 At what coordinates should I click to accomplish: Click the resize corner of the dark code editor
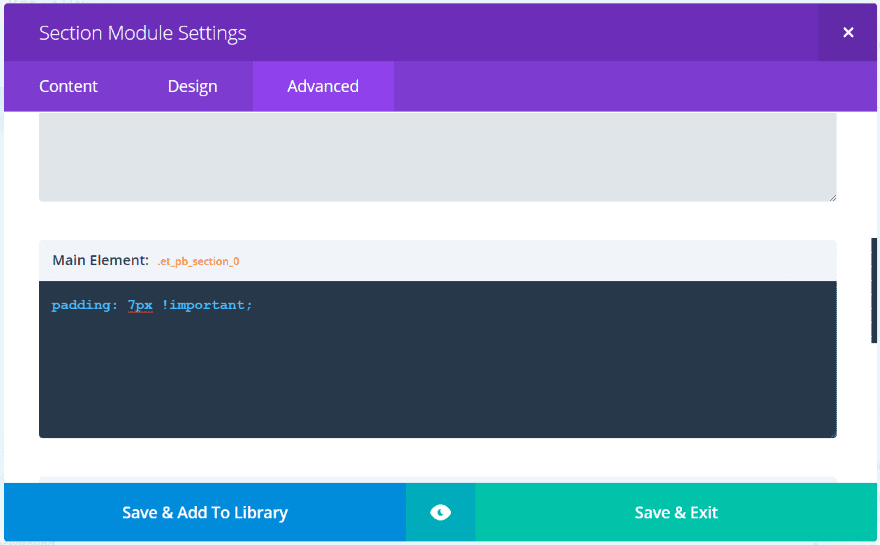point(833,434)
